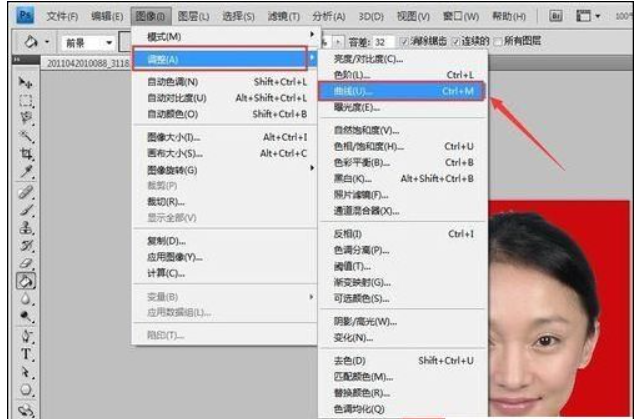
Task: Select the History Brush tool
Action: [x=26, y=245]
